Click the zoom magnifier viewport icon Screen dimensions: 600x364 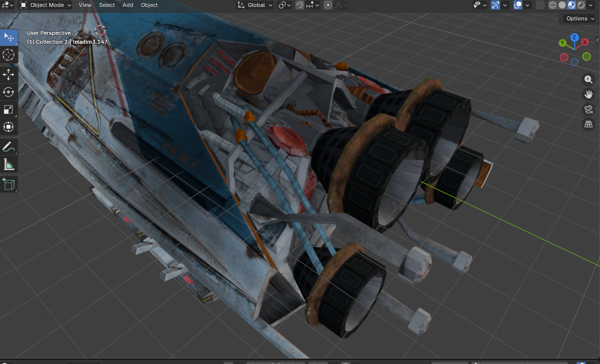click(x=589, y=80)
